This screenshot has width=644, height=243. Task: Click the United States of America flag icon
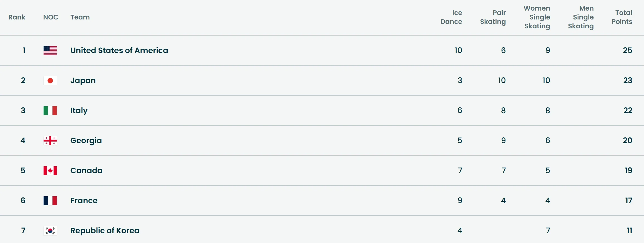(x=50, y=50)
